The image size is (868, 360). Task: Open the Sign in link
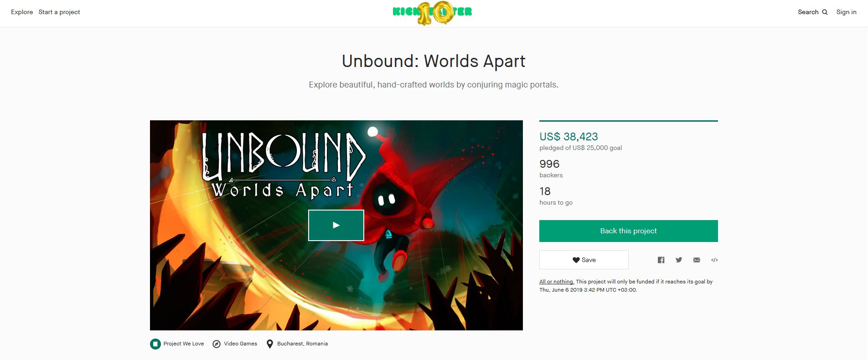tap(846, 12)
